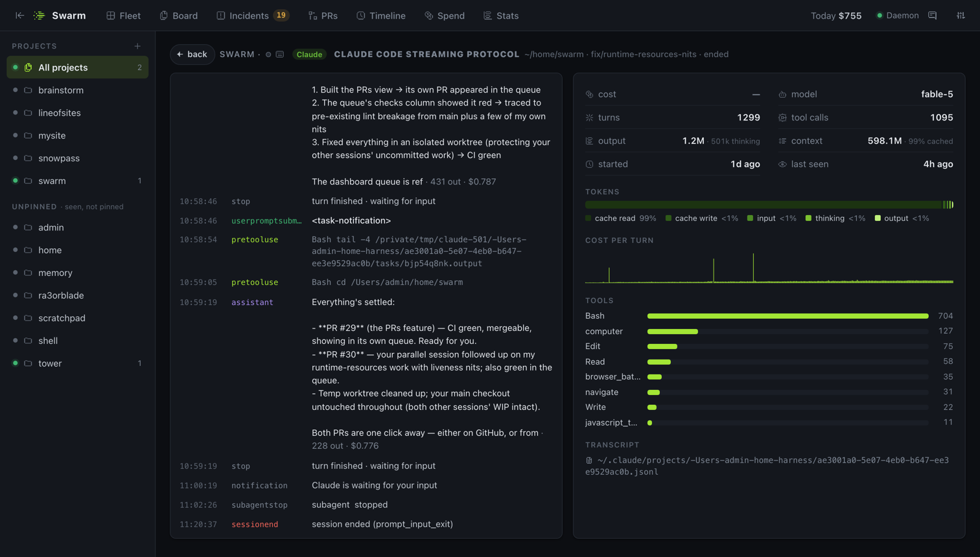This screenshot has height=557, width=980.
Task: Click the transcript file icon
Action: [x=589, y=460]
